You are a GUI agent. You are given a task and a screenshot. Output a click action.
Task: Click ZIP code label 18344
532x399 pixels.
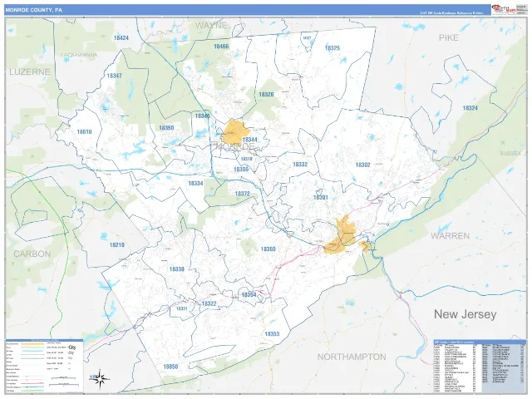[249, 140]
